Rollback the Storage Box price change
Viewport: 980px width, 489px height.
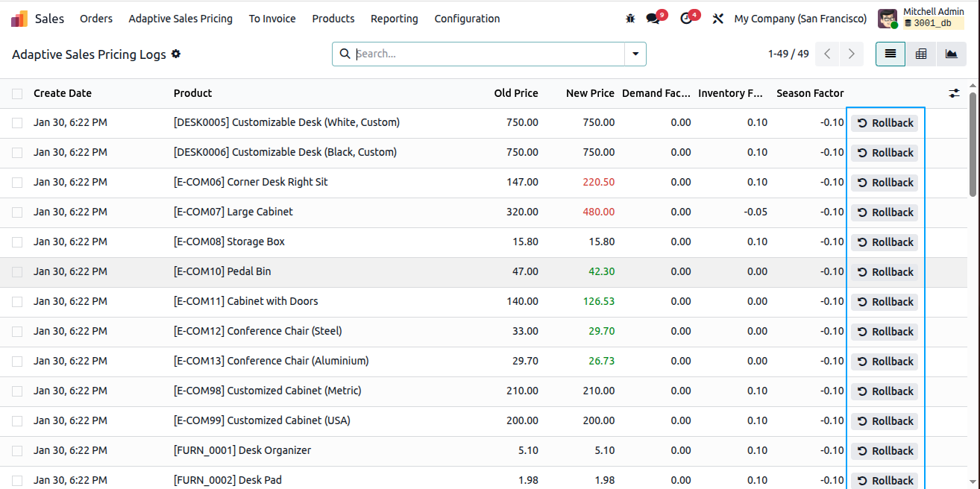pyautogui.click(x=885, y=242)
